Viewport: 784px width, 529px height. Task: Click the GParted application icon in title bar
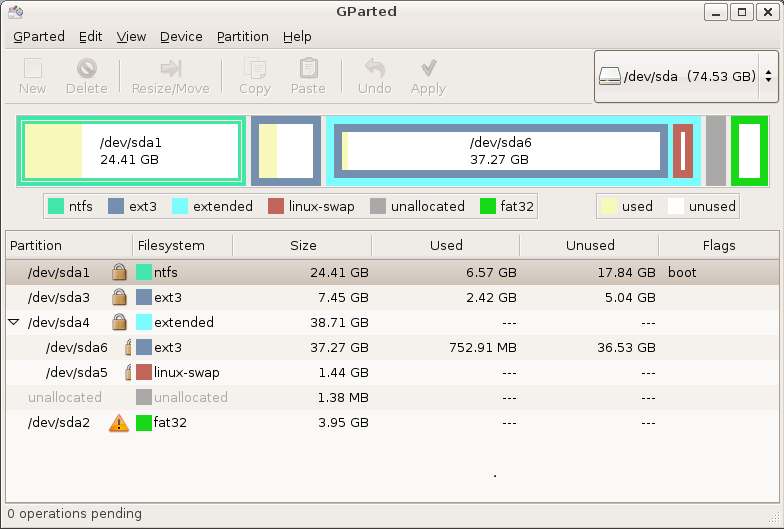coord(16,12)
